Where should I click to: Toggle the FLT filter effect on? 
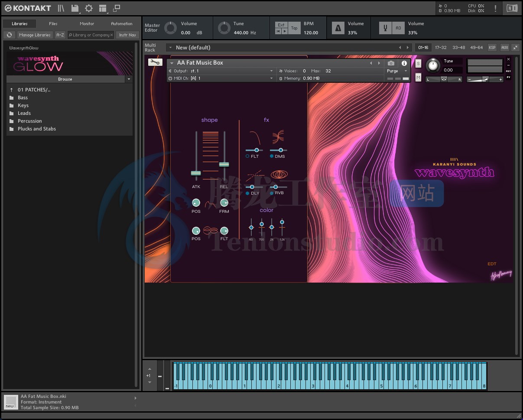click(247, 156)
